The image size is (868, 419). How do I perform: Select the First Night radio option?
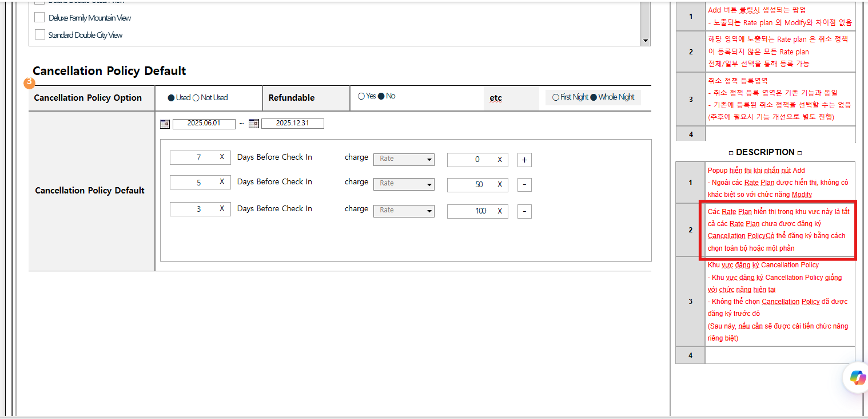click(556, 97)
